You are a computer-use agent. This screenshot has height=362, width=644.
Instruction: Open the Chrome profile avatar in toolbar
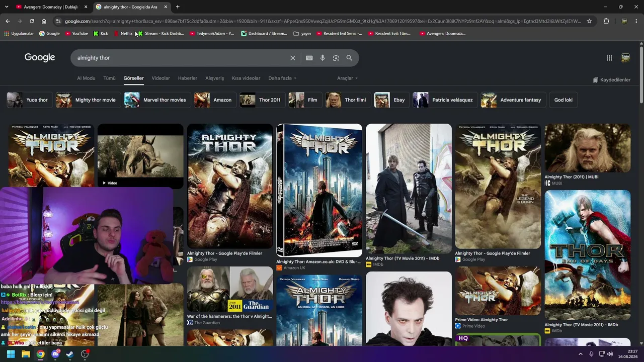[x=624, y=21]
